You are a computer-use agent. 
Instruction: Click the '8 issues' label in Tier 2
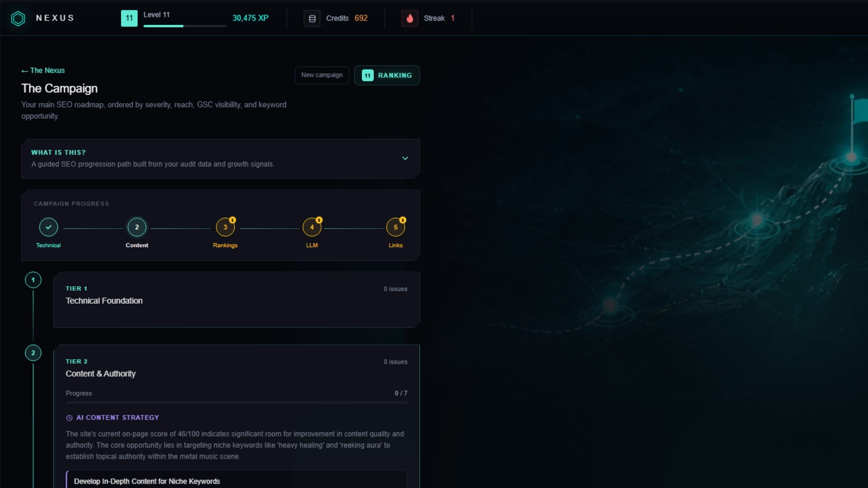(x=395, y=362)
